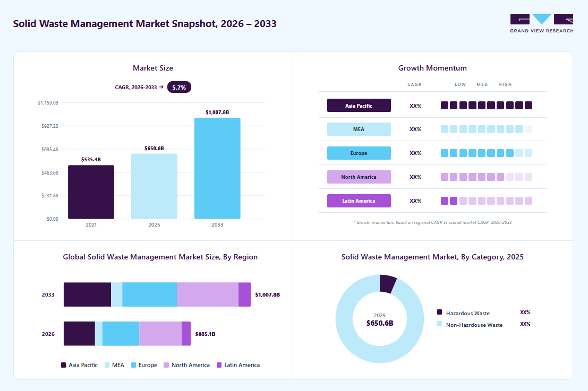Click the $535.4B bar label
This screenshot has height=391, width=588.
(x=91, y=160)
